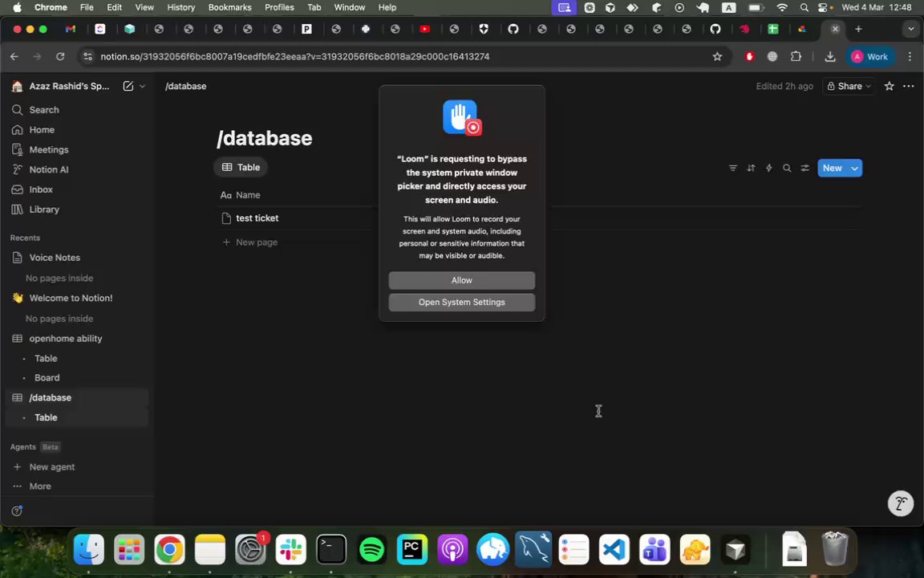Open the Work profile menu
This screenshot has height=578, width=924.
tap(869, 57)
